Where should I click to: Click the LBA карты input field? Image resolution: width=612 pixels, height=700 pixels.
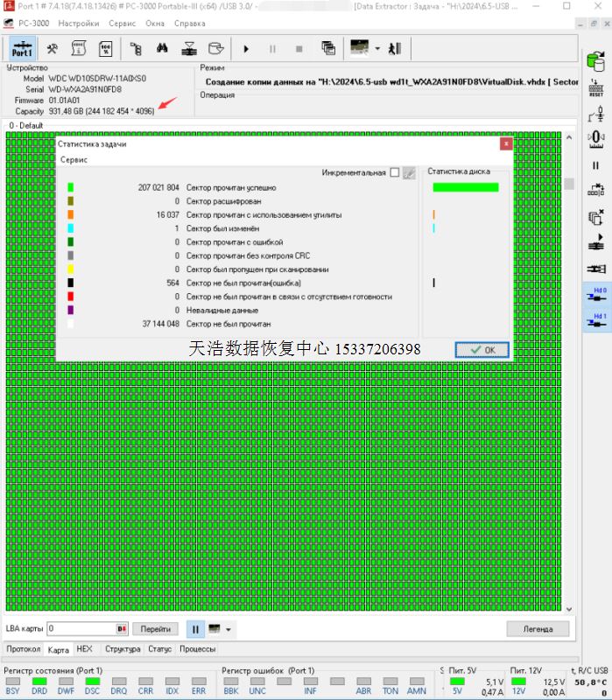coord(81,628)
